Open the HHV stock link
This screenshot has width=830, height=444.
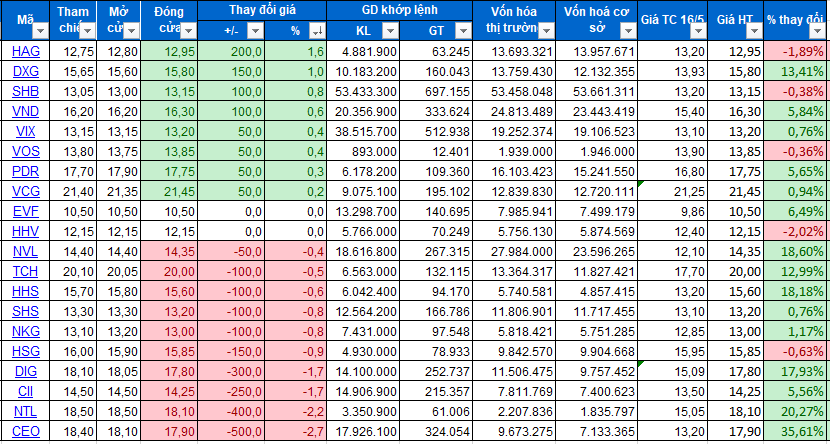26,231
